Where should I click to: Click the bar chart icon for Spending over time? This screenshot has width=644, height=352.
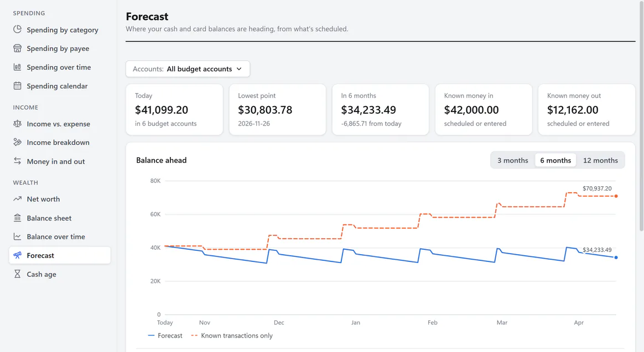[x=17, y=67]
